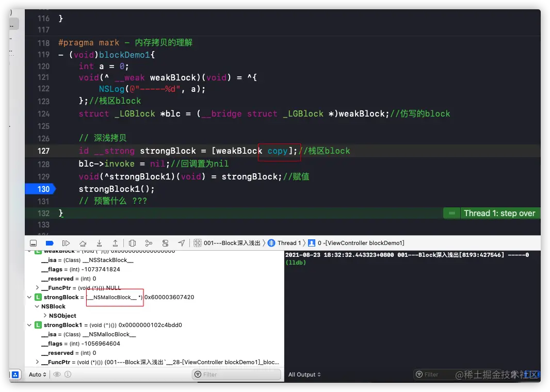Click the Thread 1: step over annotation
Image resolution: width=550 pixels, height=392 pixels.
coord(499,213)
